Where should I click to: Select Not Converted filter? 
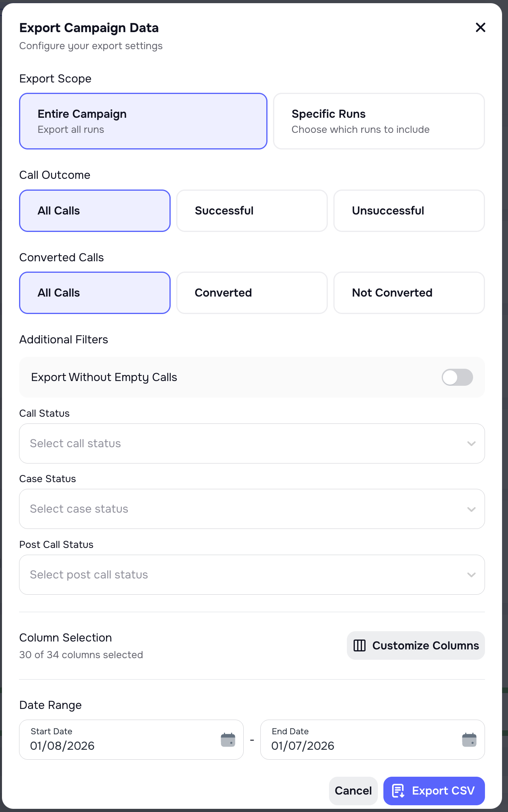409,293
